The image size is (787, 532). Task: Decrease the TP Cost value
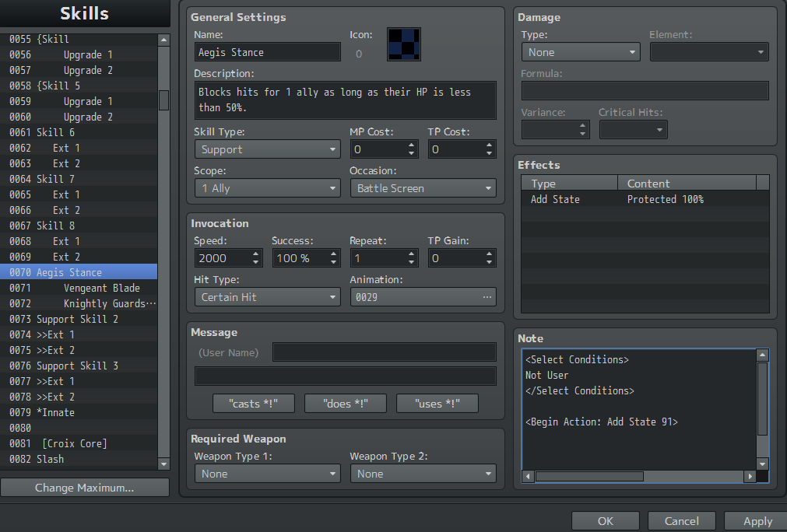(490, 153)
